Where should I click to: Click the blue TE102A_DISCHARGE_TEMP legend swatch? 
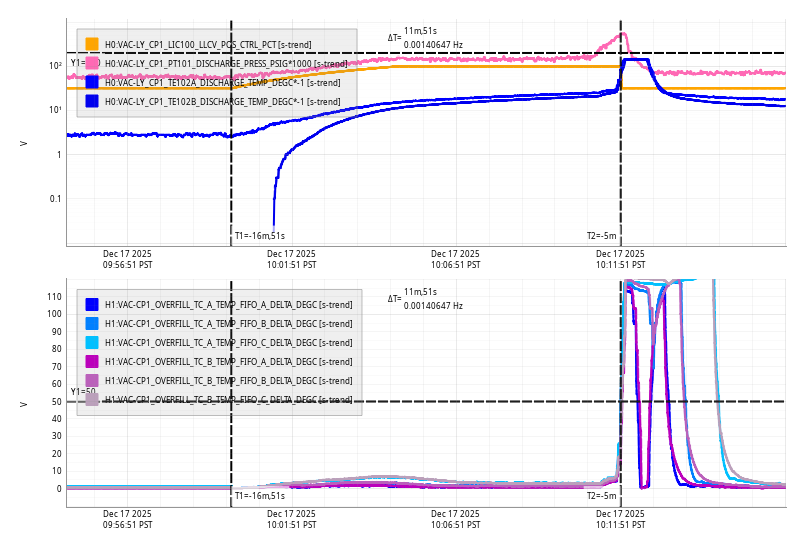pyautogui.click(x=92, y=82)
